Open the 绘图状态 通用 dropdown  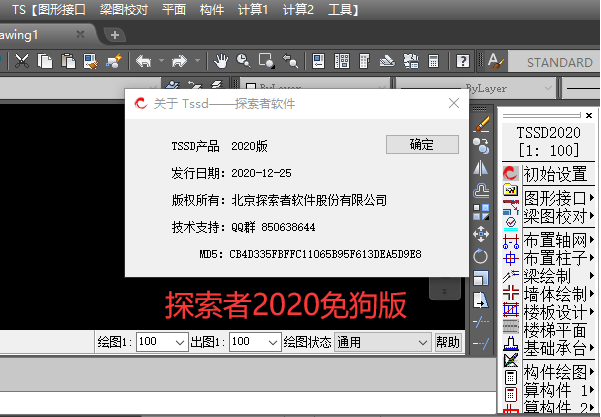click(x=382, y=342)
